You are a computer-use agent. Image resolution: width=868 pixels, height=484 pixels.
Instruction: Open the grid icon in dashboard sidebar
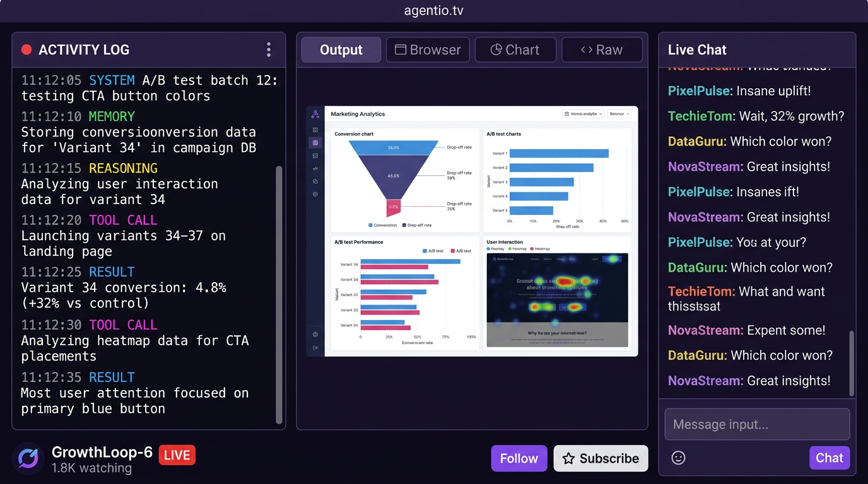click(x=315, y=130)
